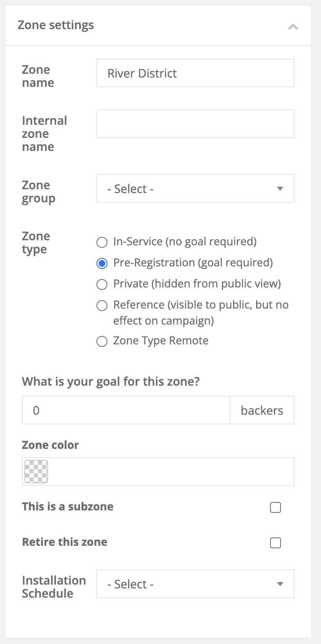321x644 pixels.
Task: Select In-Service zone type radio
Action: [102, 242]
